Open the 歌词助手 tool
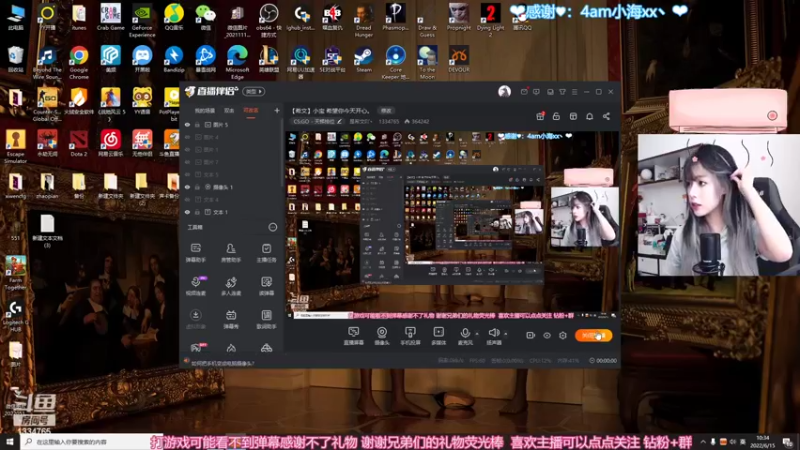800x450 pixels. coord(266,319)
